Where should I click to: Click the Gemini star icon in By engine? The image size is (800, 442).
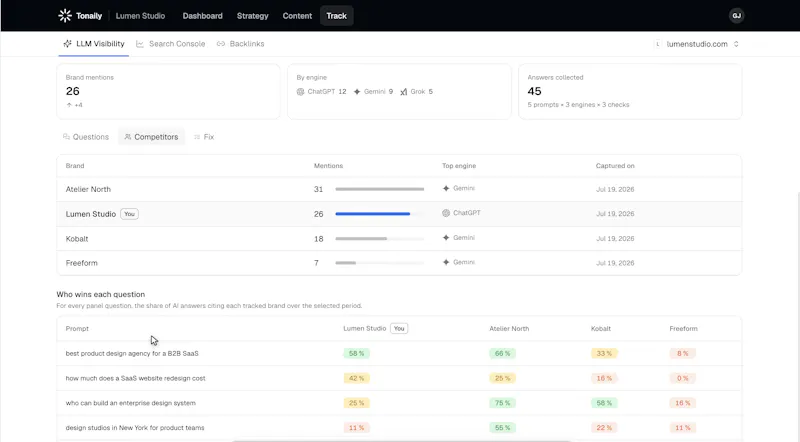click(357, 92)
